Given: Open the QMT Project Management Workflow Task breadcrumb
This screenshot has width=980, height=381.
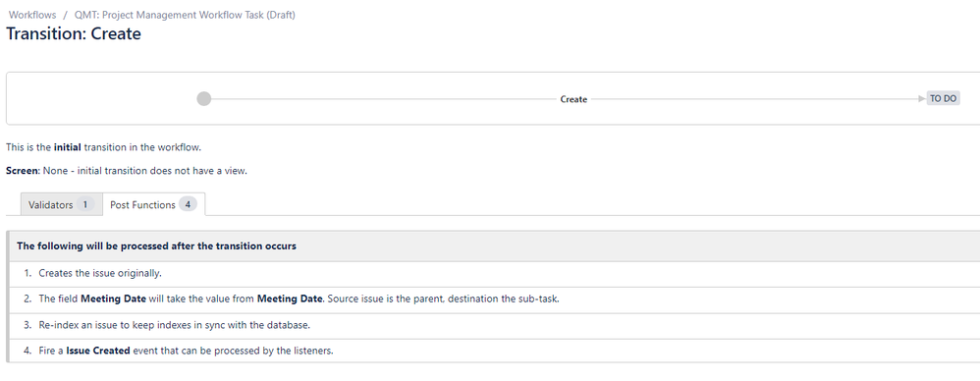Looking at the screenshot, I should point(185,15).
